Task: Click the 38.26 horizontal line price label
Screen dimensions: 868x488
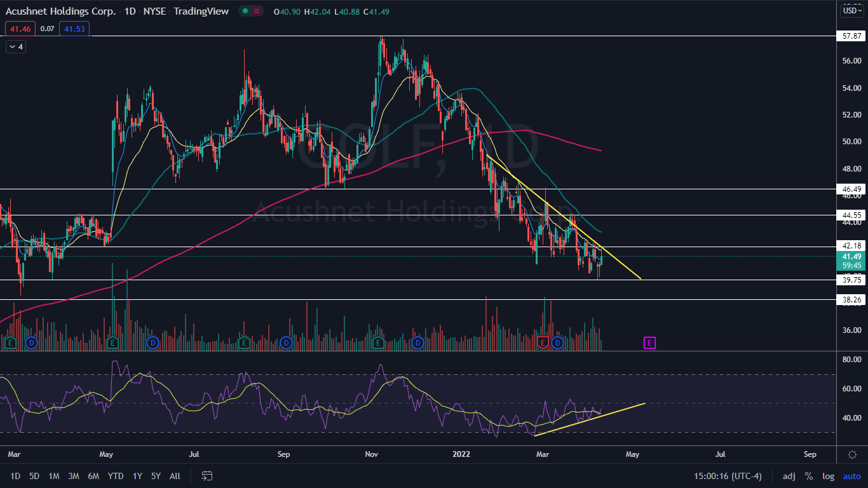Action: pyautogui.click(x=851, y=299)
